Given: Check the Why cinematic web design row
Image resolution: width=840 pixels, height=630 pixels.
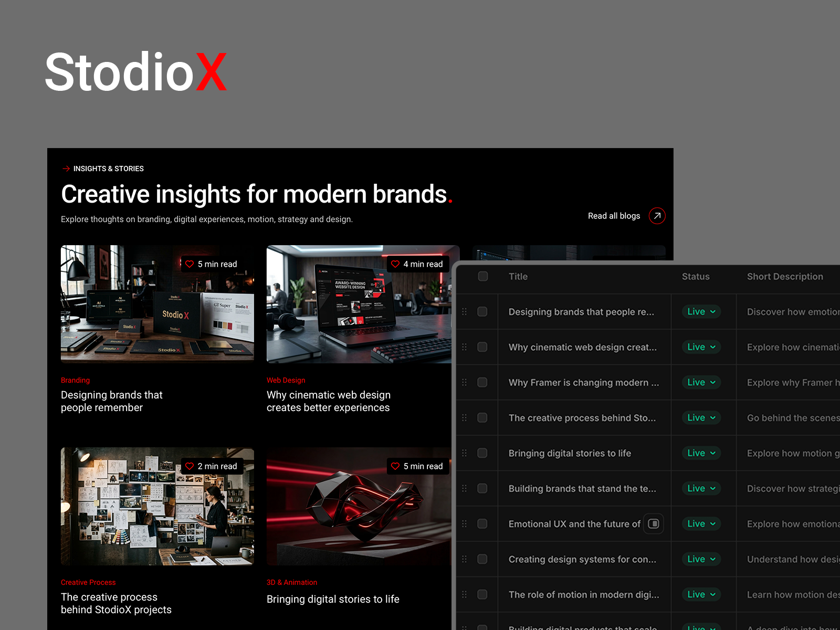Looking at the screenshot, I should [482, 347].
